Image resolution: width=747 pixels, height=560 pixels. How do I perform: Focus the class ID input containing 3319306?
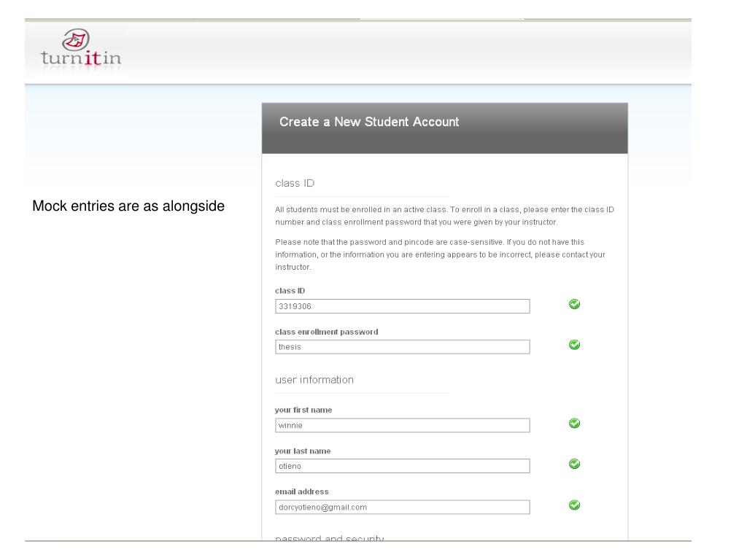402,306
